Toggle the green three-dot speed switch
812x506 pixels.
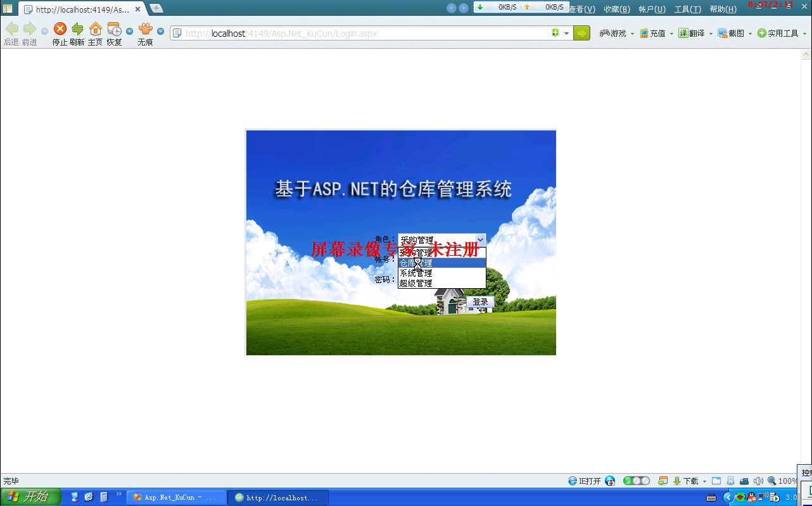pyautogui.click(x=637, y=481)
